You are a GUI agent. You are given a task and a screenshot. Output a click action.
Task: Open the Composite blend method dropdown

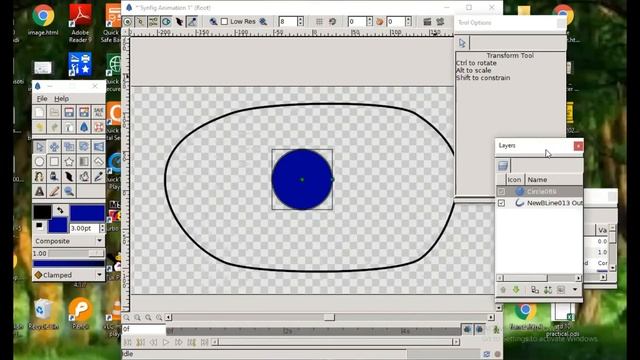(x=69, y=241)
